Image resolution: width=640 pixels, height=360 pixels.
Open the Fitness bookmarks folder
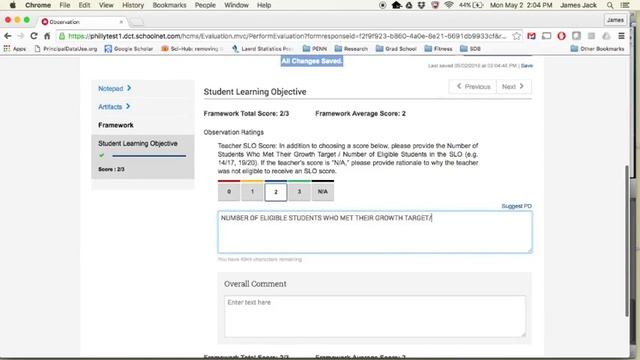[438, 49]
